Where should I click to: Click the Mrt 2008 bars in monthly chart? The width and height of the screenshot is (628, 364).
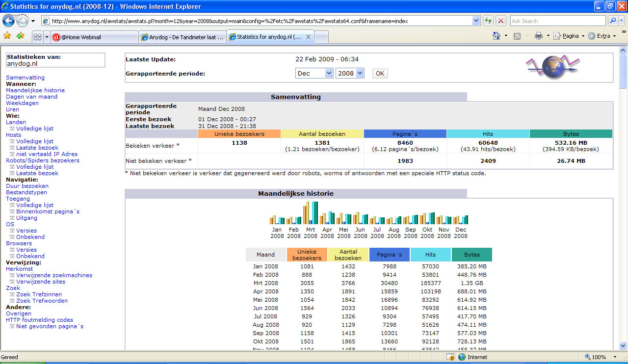click(x=311, y=213)
